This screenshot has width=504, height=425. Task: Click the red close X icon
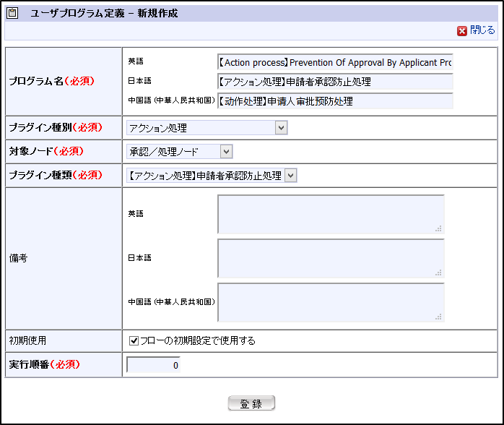click(461, 31)
